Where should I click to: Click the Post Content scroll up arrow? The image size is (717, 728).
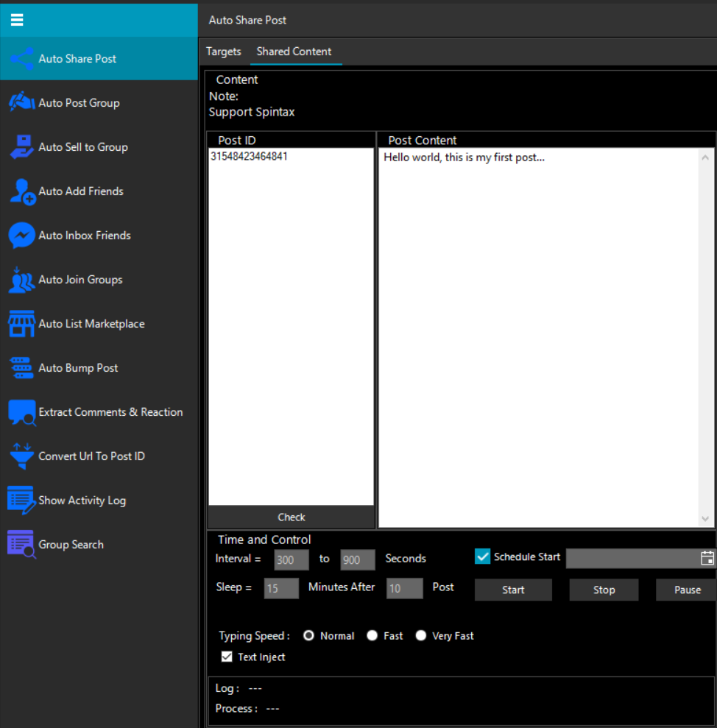click(705, 158)
